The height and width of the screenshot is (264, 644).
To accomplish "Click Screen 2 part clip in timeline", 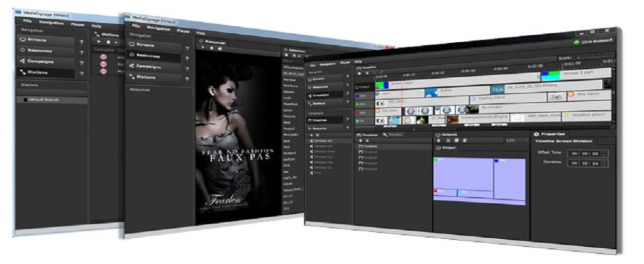I will (575, 75).
